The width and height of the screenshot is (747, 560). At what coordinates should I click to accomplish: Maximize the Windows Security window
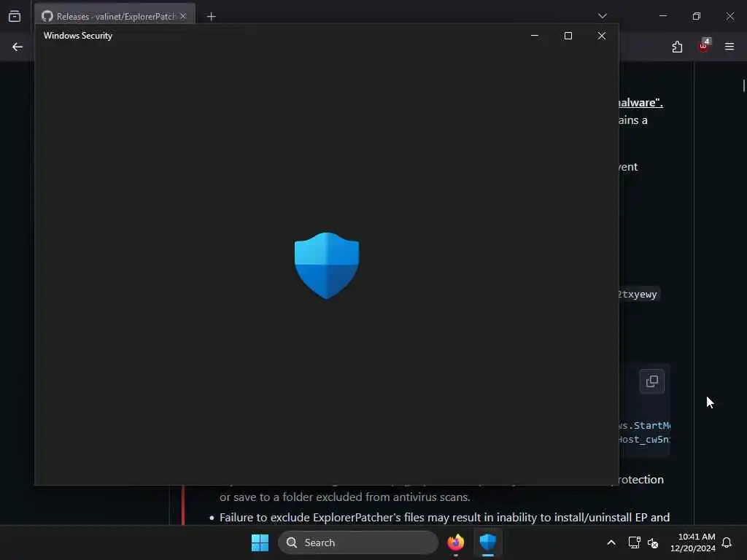(x=568, y=36)
